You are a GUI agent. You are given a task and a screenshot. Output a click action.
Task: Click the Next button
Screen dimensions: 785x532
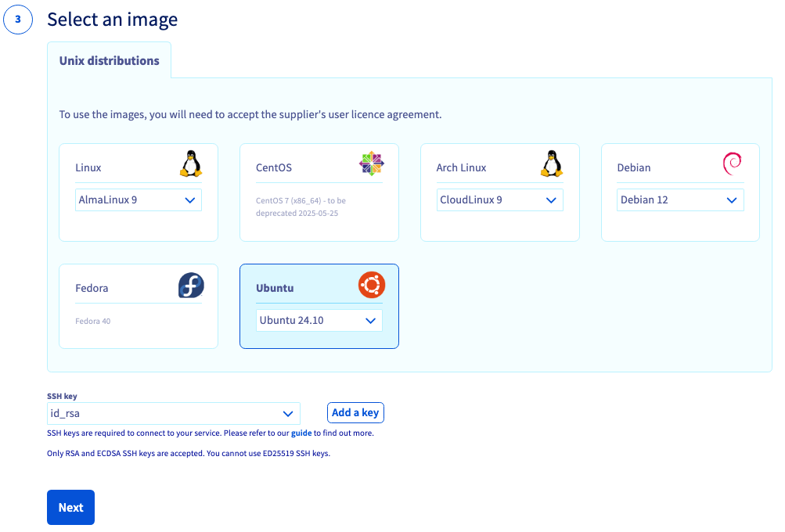[x=70, y=508]
